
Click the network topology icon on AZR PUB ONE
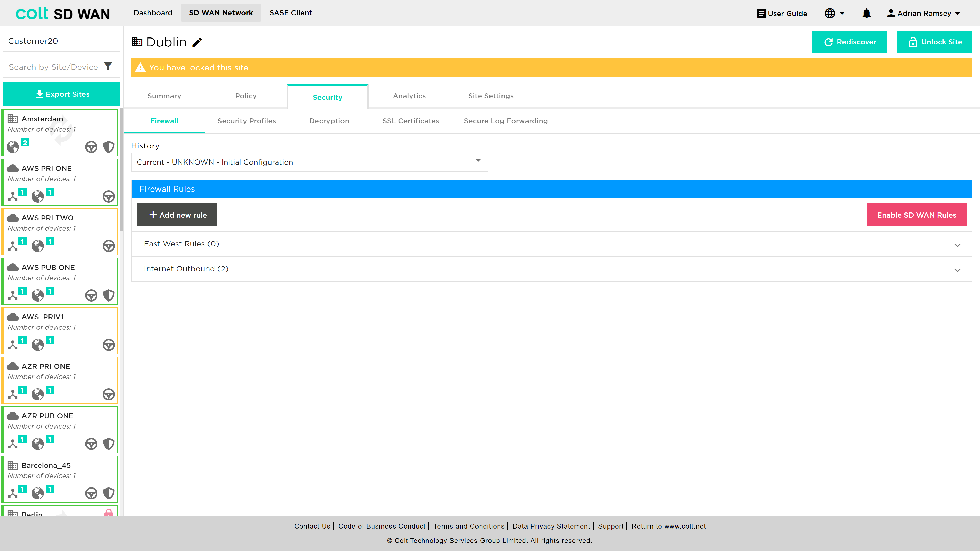13,443
